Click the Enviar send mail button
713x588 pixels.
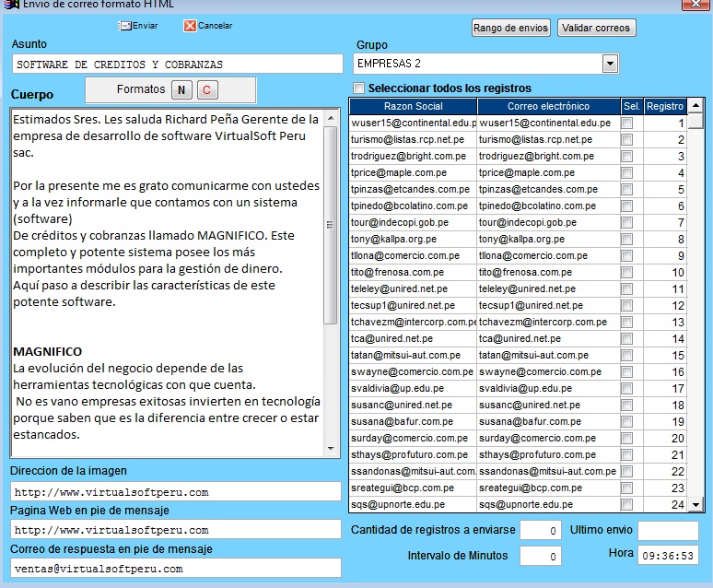point(138,26)
